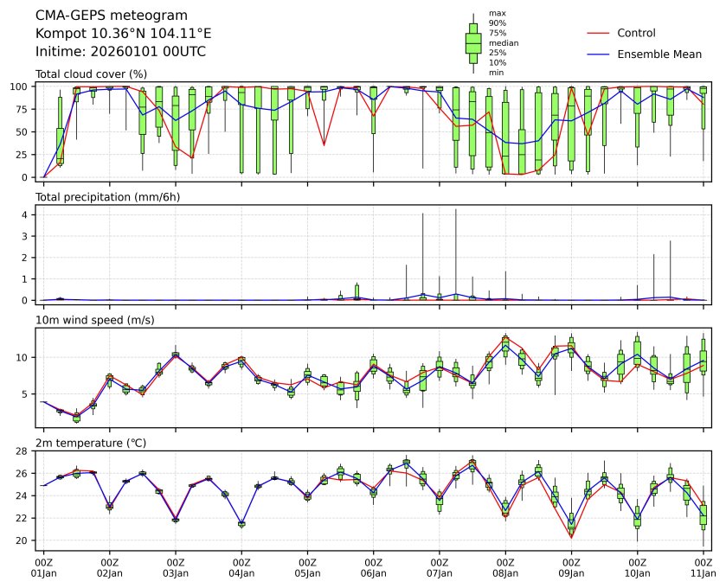Pick the 00Z 08Jan x-axis label
This screenshot has width=726, height=588.
click(504, 567)
